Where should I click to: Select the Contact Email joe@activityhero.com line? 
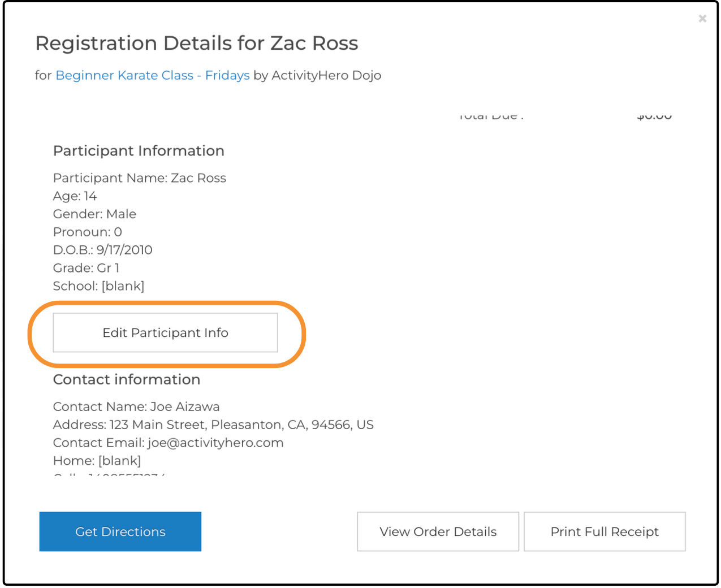point(169,443)
